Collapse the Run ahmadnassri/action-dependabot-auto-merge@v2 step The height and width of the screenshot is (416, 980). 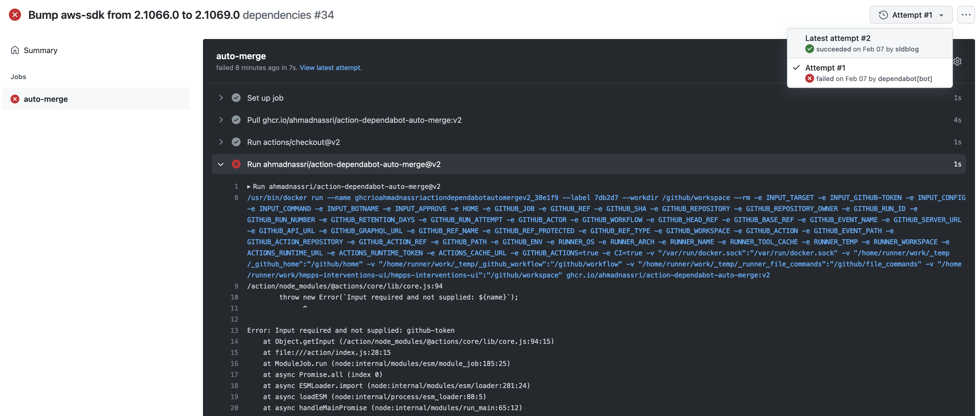[221, 164]
